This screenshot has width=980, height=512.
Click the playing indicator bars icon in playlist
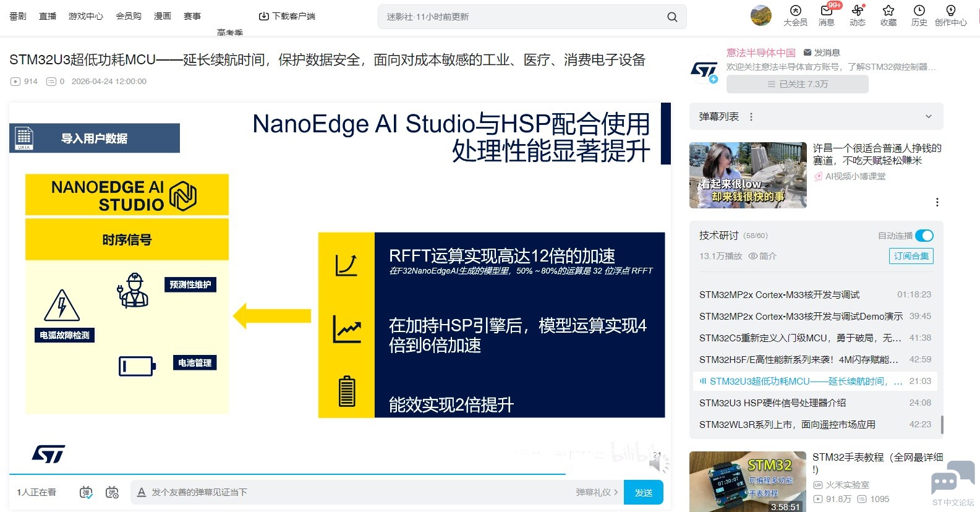pyautogui.click(x=703, y=381)
